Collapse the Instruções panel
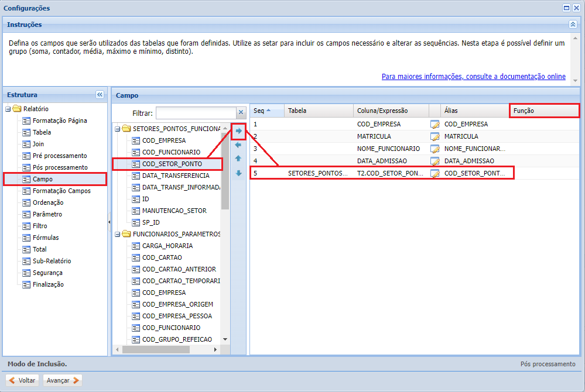 tap(573, 25)
